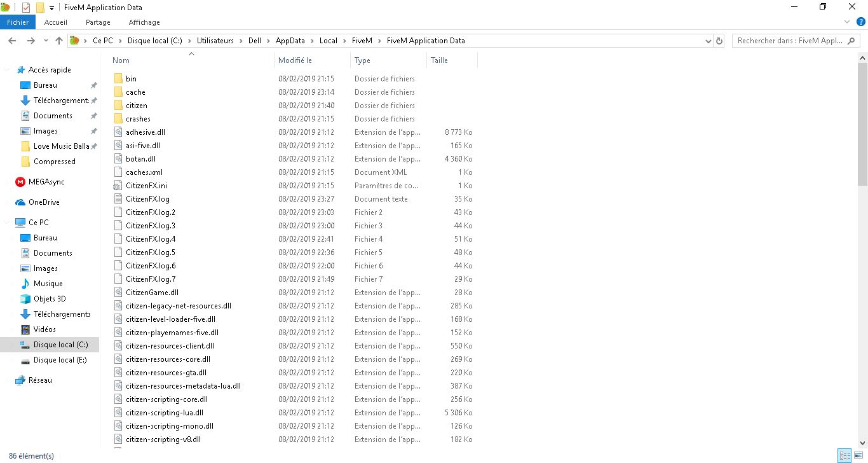868x463 pixels.
Task: Click the Musique note icon in the sidebar
Action: [25, 284]
